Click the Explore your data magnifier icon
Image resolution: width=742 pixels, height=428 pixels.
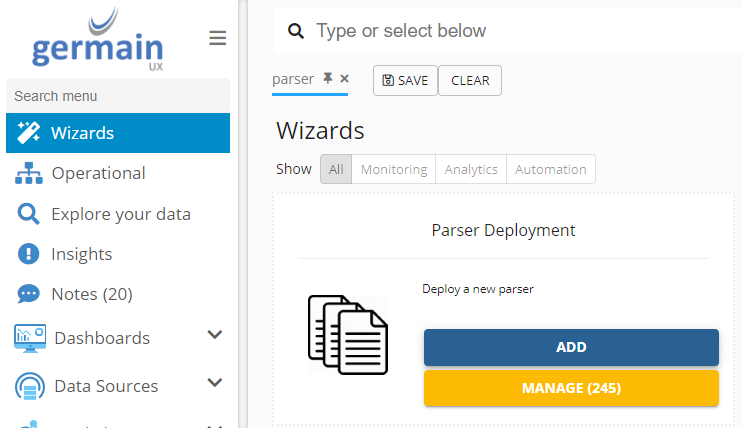click(29, 214)
